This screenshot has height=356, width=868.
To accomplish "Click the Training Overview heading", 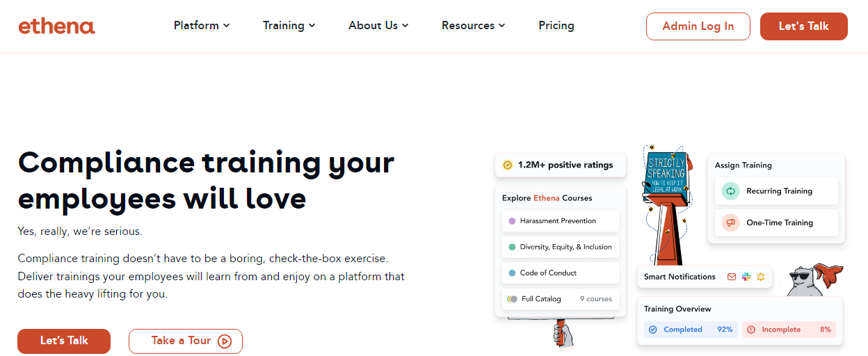I will pyautogui.click(x=677, y=309).
